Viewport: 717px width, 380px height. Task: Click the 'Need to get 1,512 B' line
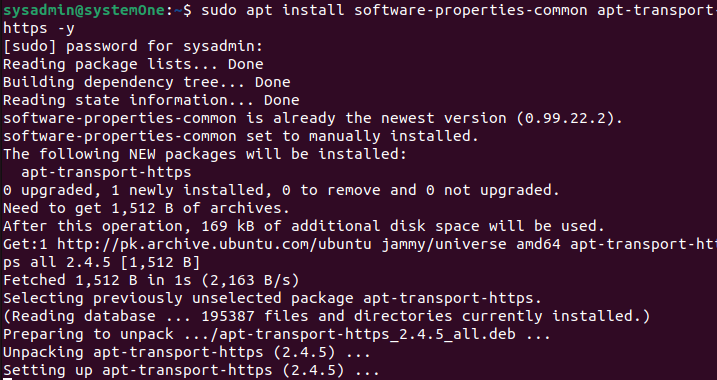pos(146,208)
